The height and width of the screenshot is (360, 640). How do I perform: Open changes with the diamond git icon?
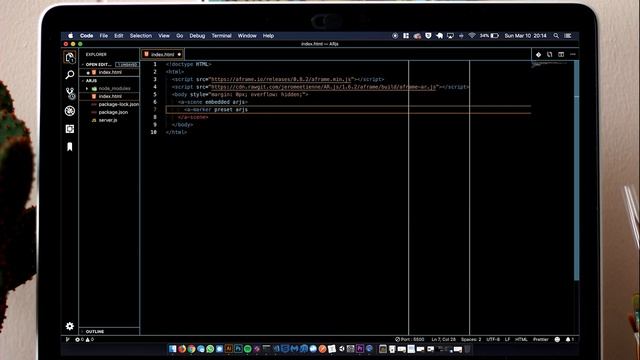coord(538,54)
